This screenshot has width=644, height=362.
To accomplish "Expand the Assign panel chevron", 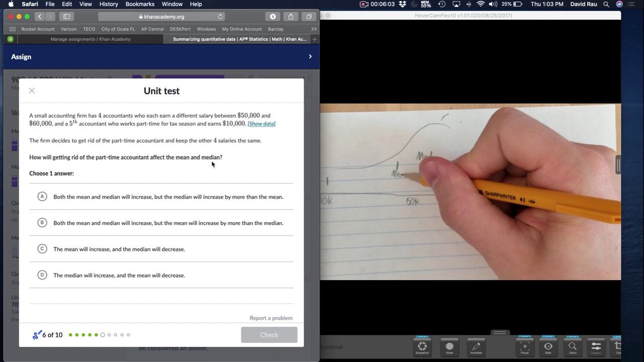I will [x=310, y=57].
